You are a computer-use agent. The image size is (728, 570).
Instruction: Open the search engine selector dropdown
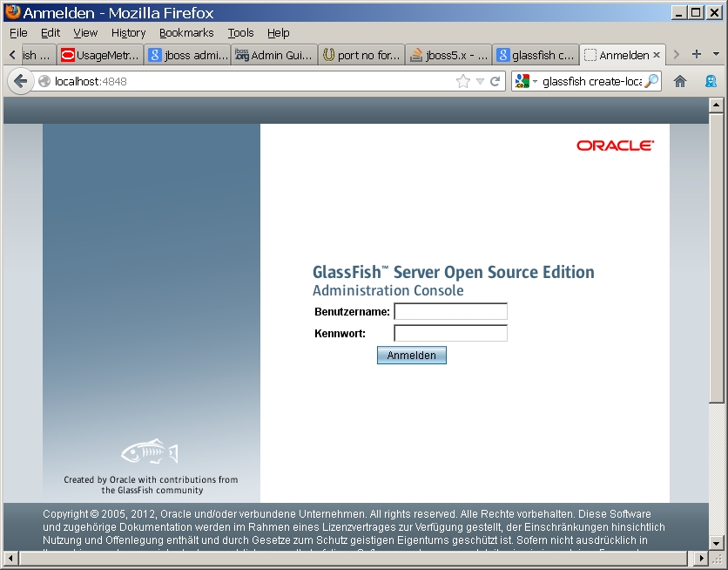[535, 82]
